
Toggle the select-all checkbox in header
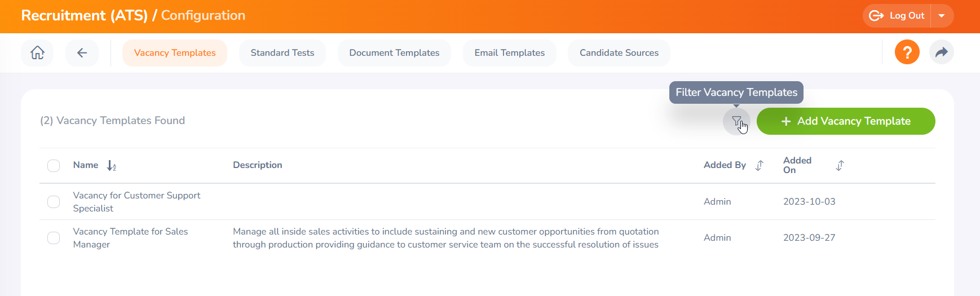(54, 166)
